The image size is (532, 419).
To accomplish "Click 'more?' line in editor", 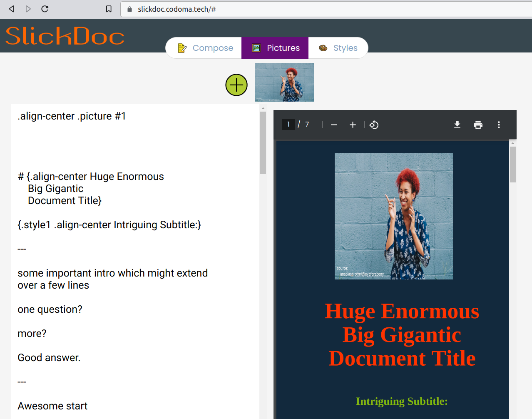I will coord(32,334).
